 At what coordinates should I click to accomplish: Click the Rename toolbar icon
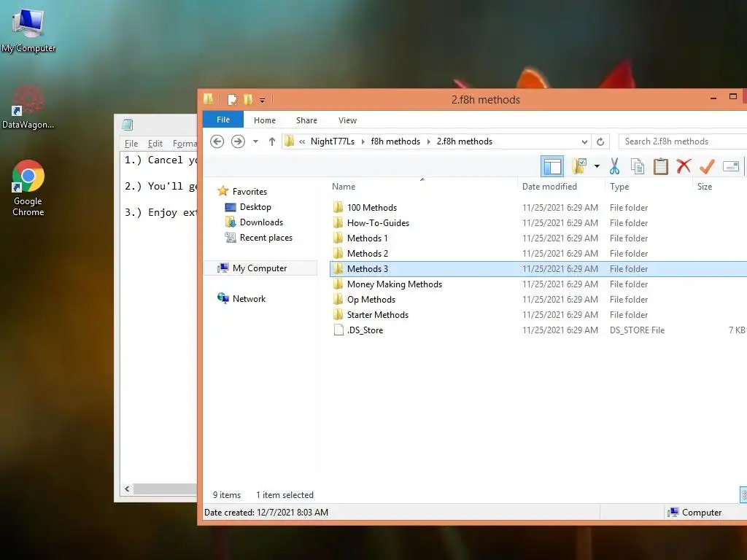tap(730, 166)
